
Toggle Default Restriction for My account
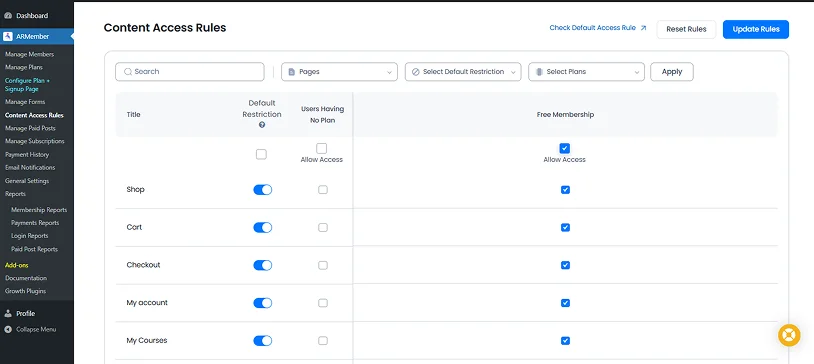coord(263,303)
